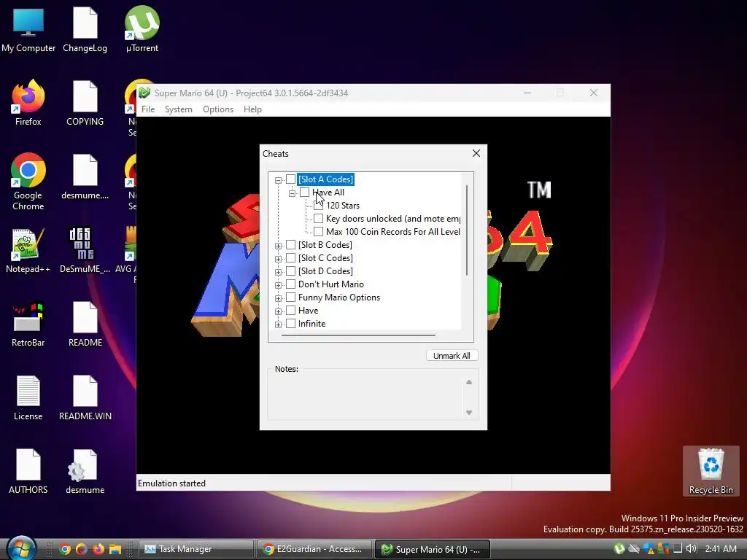Open the Firefox desktop shortcut
Image resolution: width=747 pixels, height=560 pixels.
28,104
